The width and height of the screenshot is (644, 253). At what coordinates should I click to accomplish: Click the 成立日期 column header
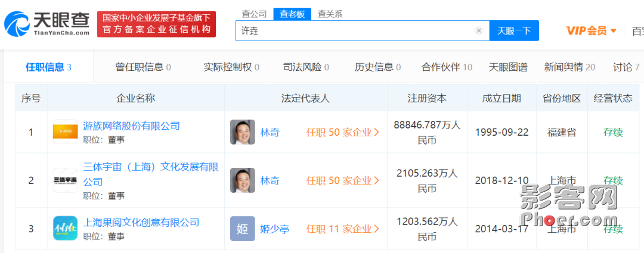point(501,98)
